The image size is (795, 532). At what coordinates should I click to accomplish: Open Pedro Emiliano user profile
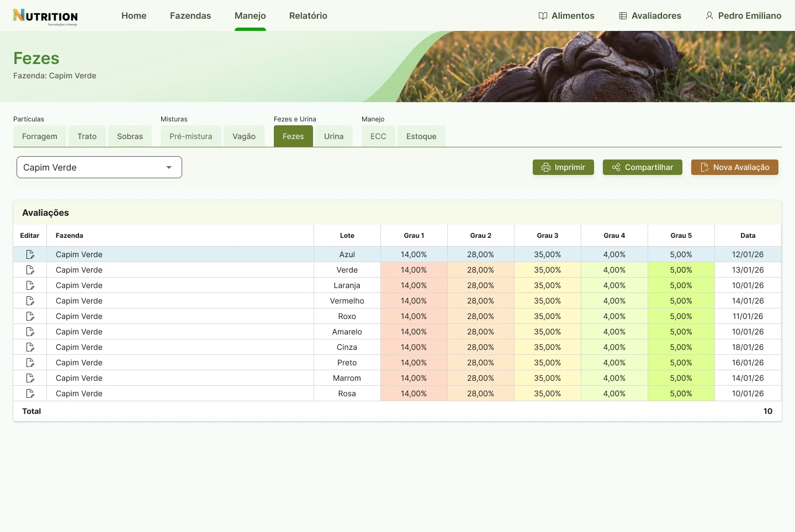click(743, 15)
